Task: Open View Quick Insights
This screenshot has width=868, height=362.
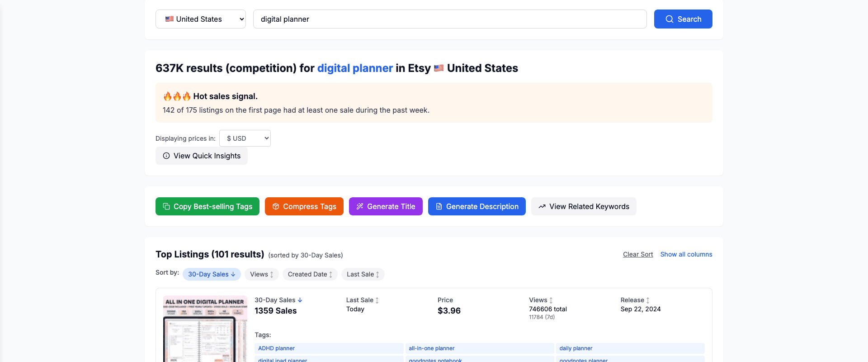Action: [x=202, y=156]
